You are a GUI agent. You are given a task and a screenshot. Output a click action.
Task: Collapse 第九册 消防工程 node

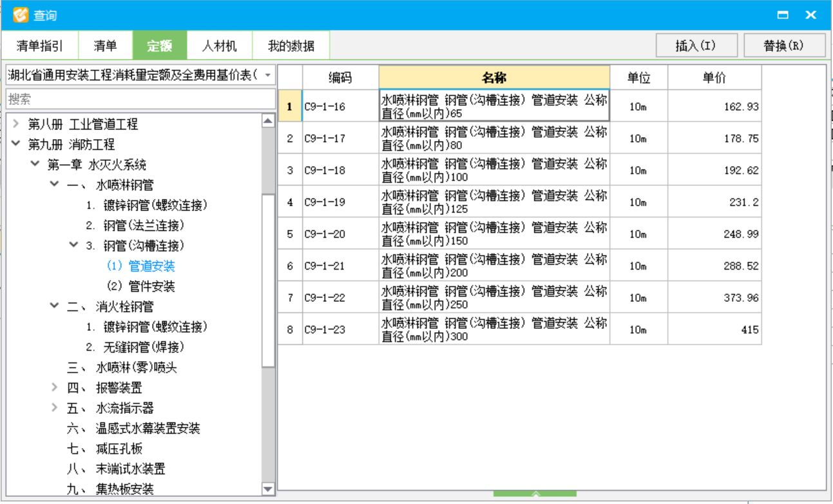15,144
